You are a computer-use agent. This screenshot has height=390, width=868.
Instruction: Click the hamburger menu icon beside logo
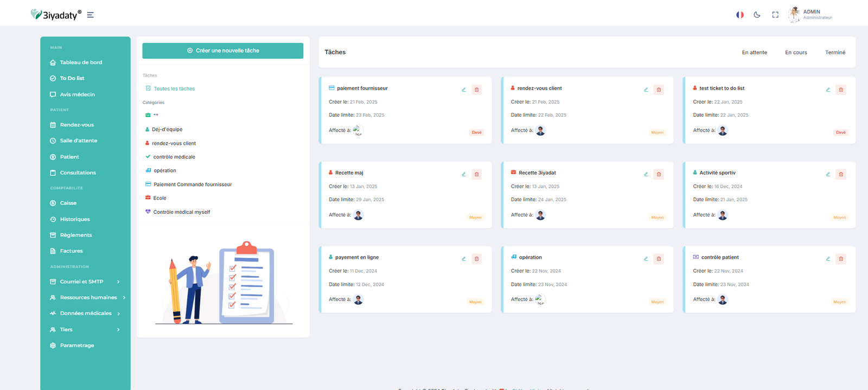90,15
